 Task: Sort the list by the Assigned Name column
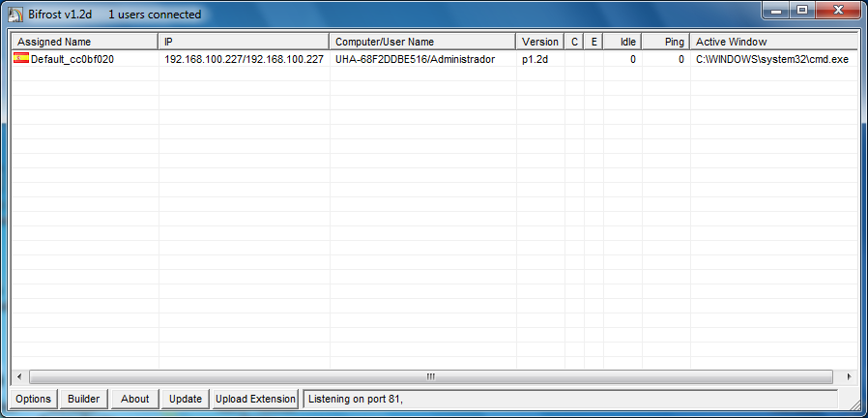[84, 42]
